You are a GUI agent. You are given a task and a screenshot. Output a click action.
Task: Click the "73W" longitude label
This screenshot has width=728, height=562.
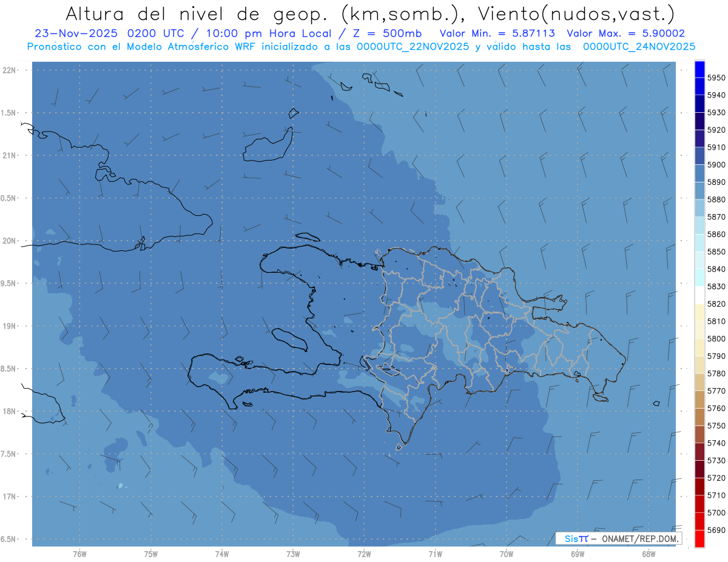click(293, 554)
